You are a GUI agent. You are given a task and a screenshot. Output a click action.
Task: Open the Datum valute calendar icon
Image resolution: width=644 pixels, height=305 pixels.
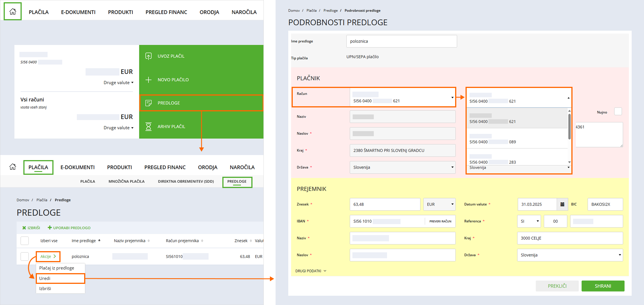[562, 204]
